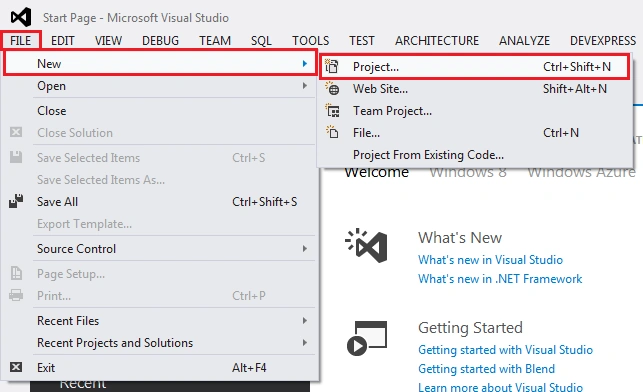Expand the Open submenu arrow
Viewport: 643px width, 392px height.
point(305,86)
